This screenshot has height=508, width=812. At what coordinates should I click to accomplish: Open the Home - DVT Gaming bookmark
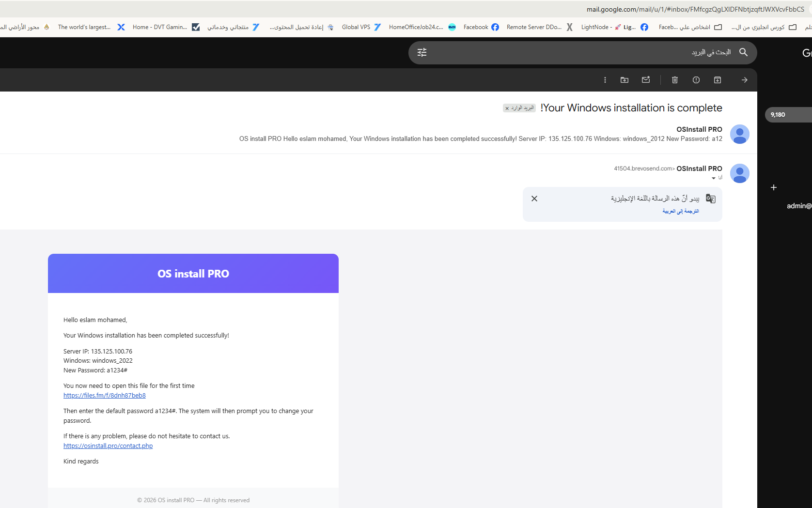[166, 27]
